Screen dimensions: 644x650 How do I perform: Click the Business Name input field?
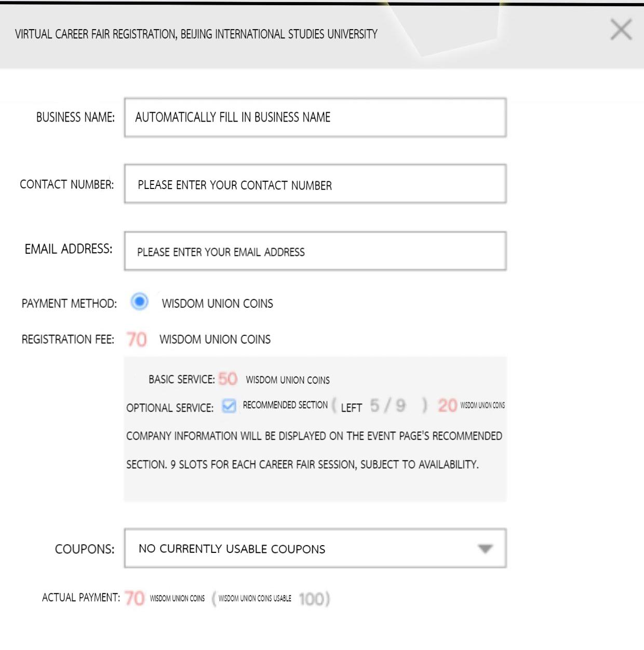point(315,117)
